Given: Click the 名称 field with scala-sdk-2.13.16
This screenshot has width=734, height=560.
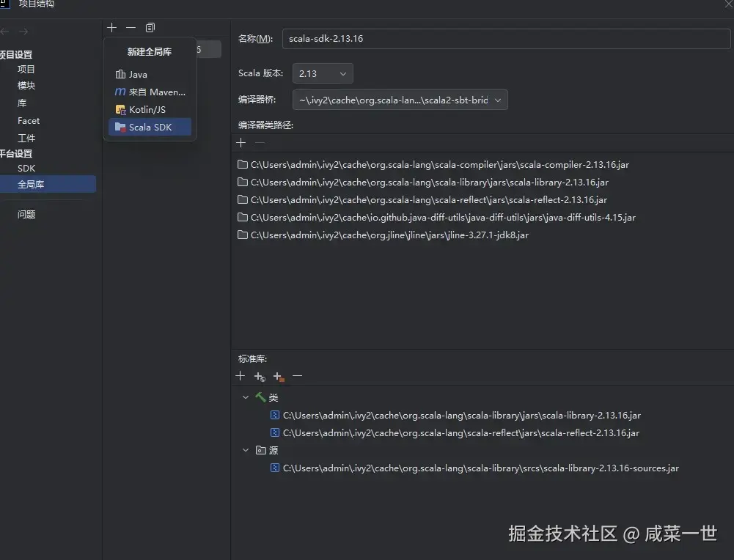Looking at the screenshot, I should pos(506,38).
